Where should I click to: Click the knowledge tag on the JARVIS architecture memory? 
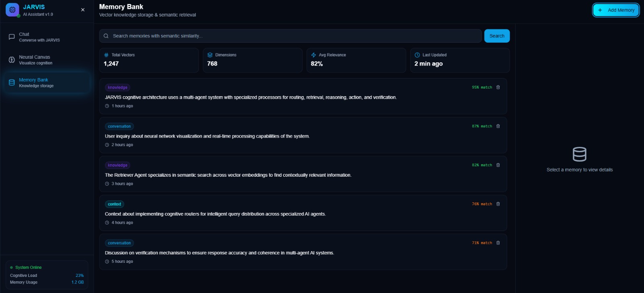118,87
